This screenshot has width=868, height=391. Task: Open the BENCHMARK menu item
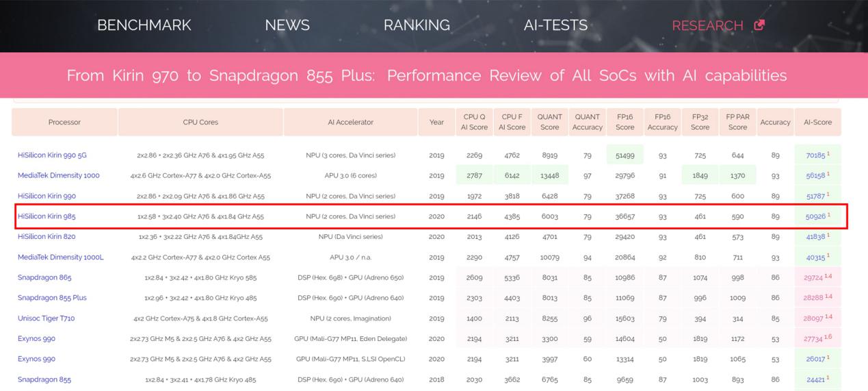tap(144, 25)
